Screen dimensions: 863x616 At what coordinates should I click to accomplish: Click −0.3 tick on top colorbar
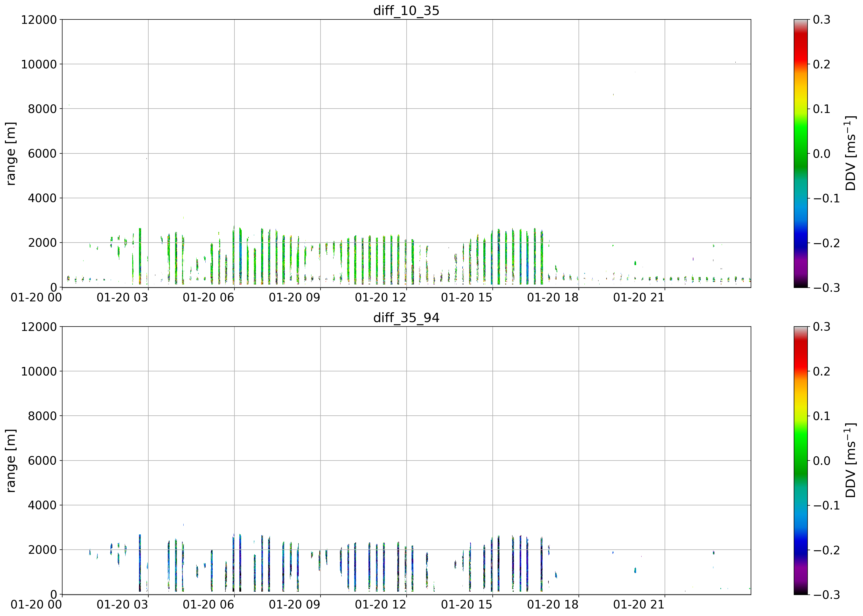[826, 287]
